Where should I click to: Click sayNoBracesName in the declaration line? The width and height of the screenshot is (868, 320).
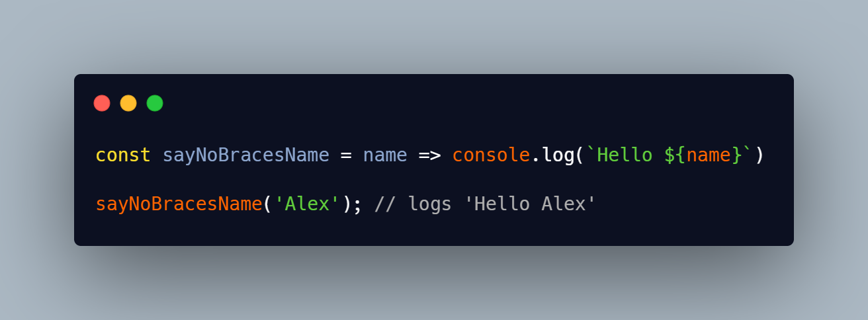click(x=246, y=155)
